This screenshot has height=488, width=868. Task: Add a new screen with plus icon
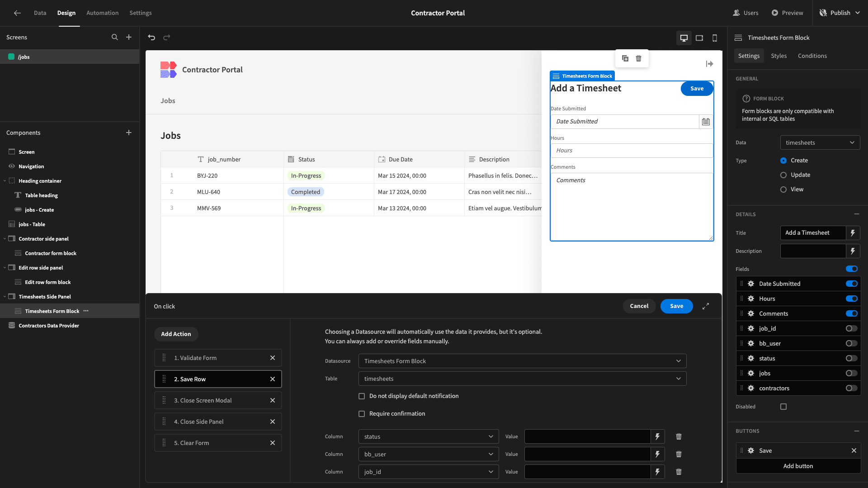point(129,37)
